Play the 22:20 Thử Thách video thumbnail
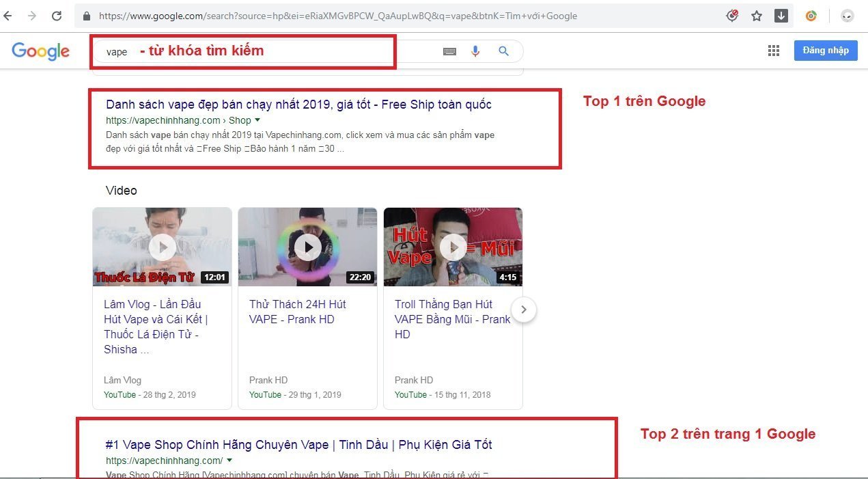868x479 pixels. coord(307,247)
